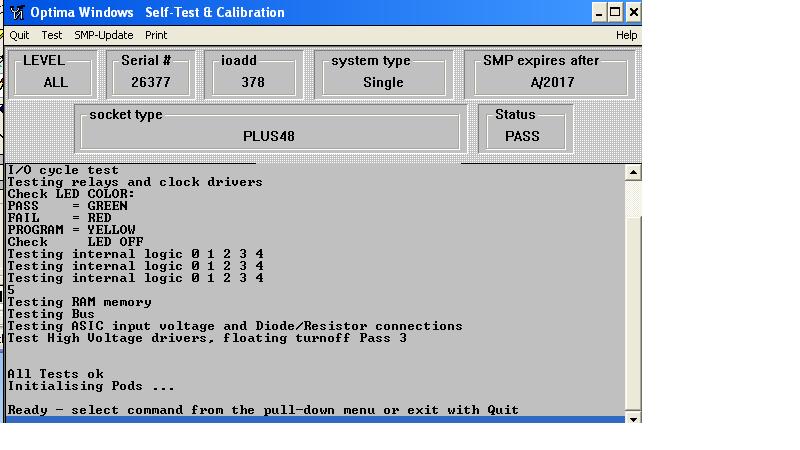Click the 'FAIL = RED' line
Viewport: 800px width, 450px height.
pyautogui.click(x=59, y=218)
